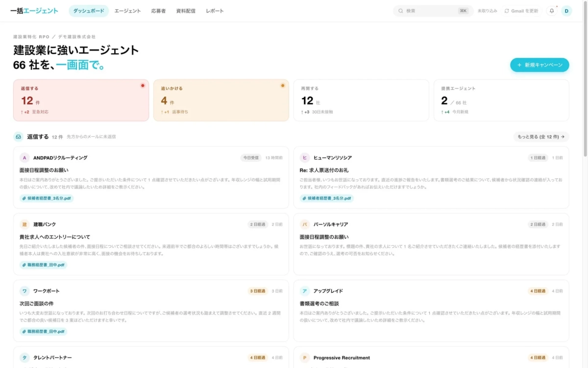Click the Progressive Recruitment avatar P
The height and width of the screenshot is (368, 588).
(305, 358)
